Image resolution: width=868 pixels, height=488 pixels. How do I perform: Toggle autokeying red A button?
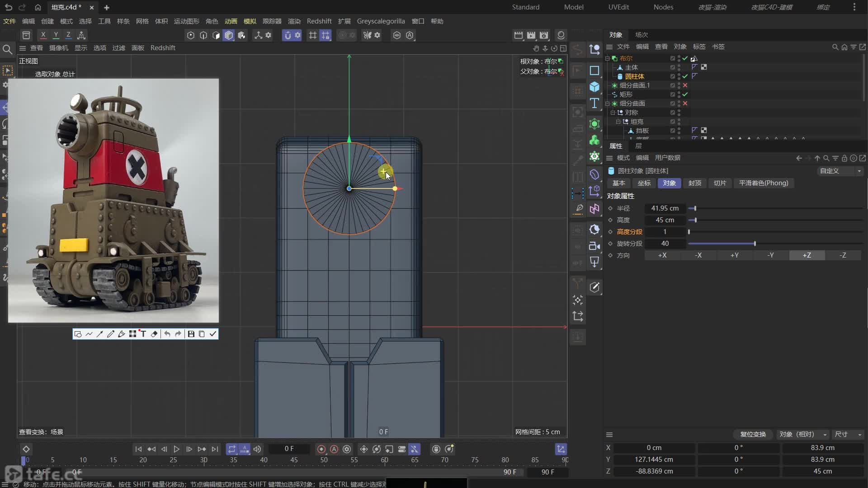pos(334,449)
